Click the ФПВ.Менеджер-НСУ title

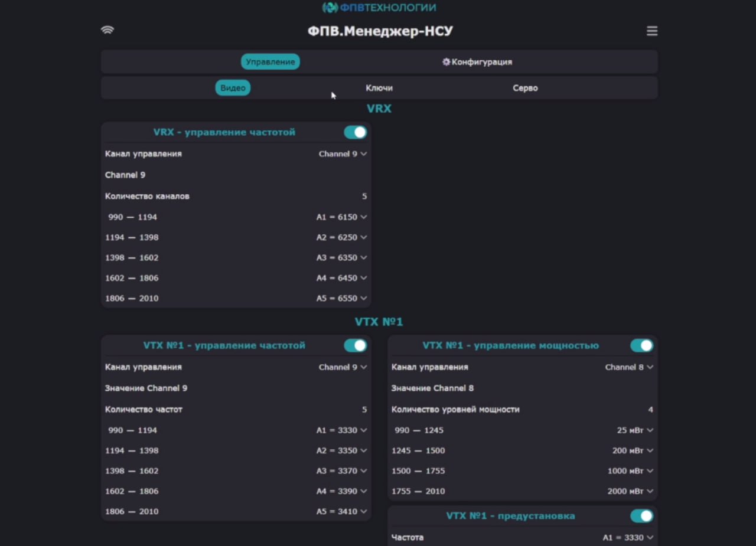[380, 31]
